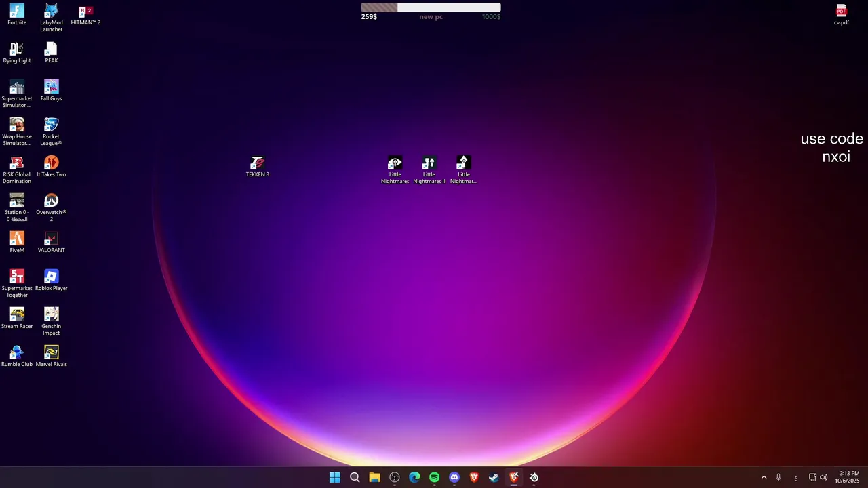The width and height of the screenshot is (868, 488).
Task: Select the Rumble Club desktop icon
Action: tap(17, 357)
